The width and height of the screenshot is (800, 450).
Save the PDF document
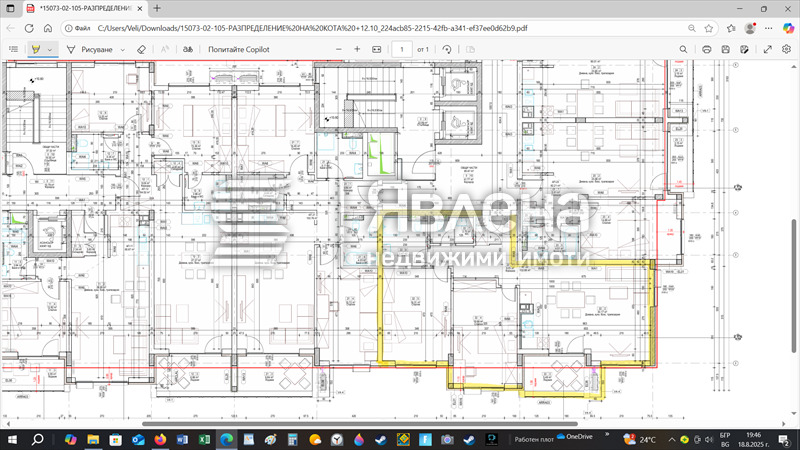(726, 49)
